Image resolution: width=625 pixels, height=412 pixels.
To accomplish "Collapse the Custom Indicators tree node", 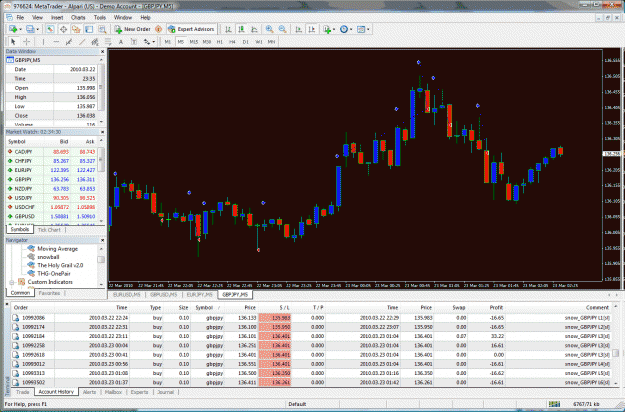I will (x=12, y=282).
